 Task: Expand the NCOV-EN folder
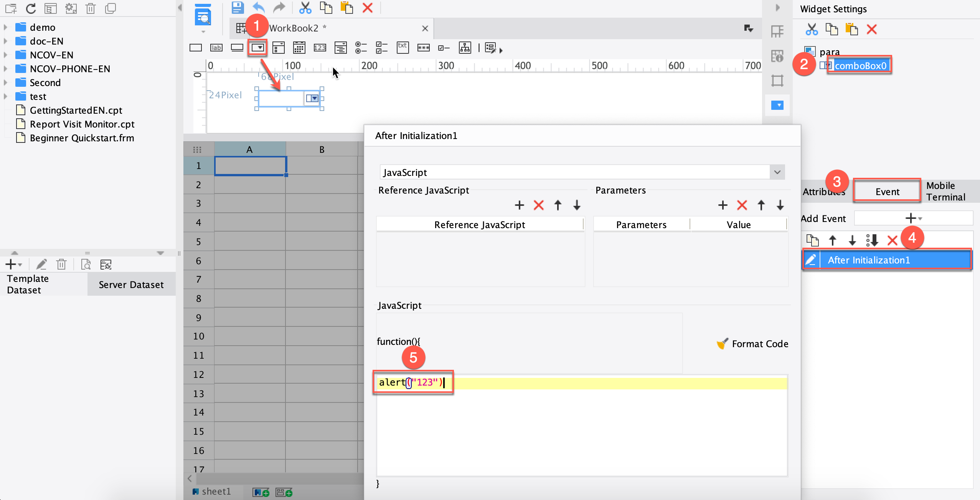pos(5,55)
